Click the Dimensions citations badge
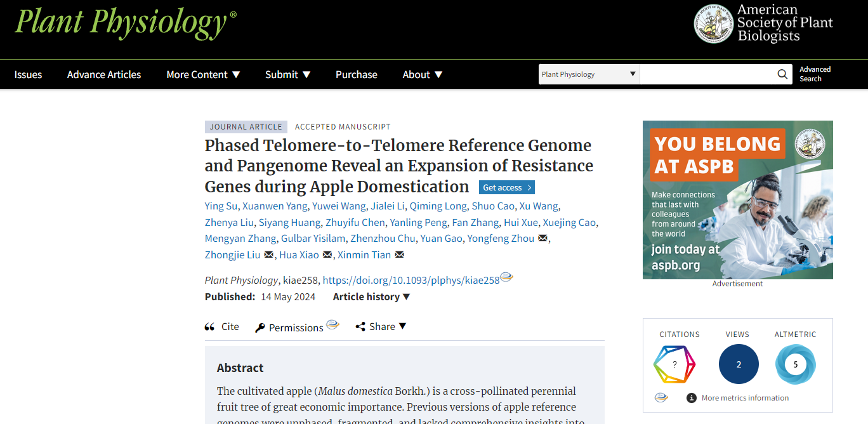The height and width of the screenshot is (424, 868). pyautogui.click(x=674, y=364)
